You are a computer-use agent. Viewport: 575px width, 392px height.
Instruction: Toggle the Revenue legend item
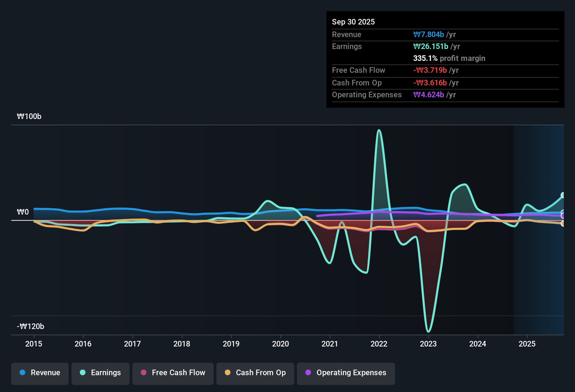point(40,373)
